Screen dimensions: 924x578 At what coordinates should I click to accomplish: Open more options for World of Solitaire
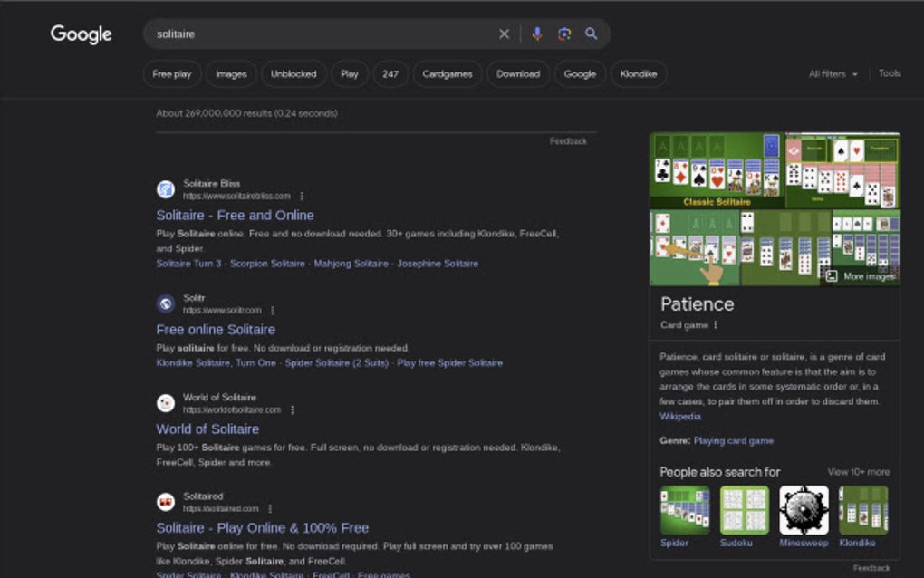(293, 410)
